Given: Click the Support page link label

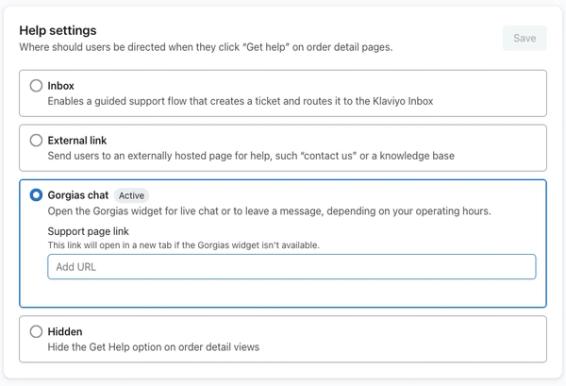Looking at the screenshot, I should [x=88, y=231].
